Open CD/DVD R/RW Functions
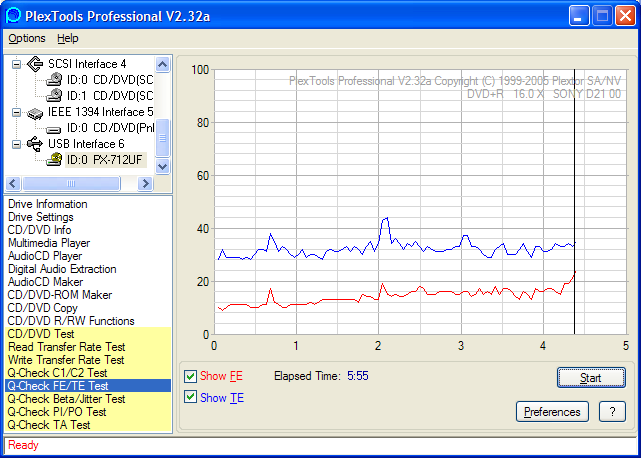 point(71,321)
